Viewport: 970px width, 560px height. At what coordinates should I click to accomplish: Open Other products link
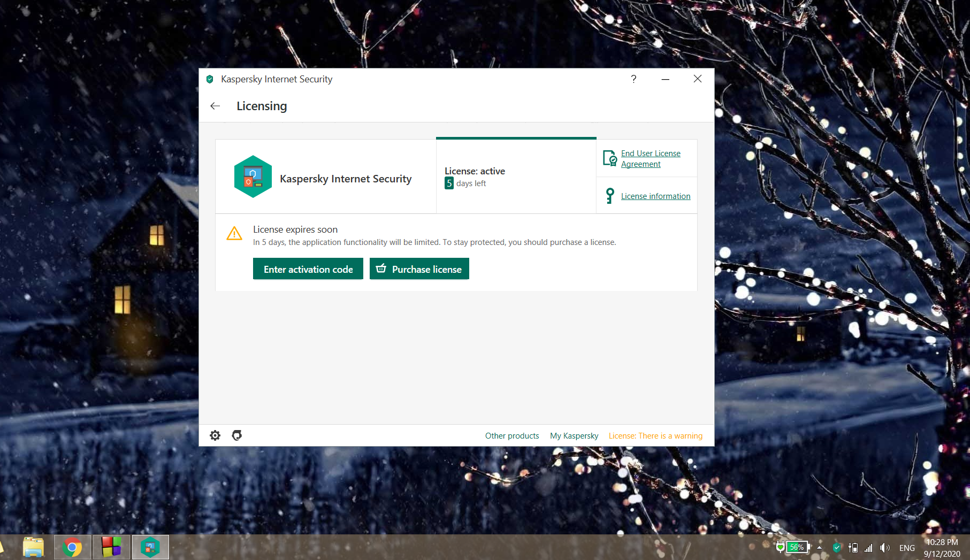[x=512, y=436]
